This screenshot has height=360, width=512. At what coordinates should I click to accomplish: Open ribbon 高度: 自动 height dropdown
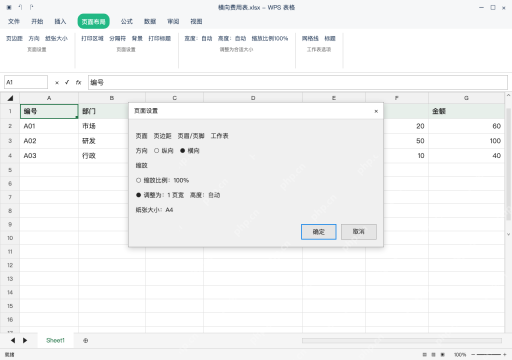point(232,39)
